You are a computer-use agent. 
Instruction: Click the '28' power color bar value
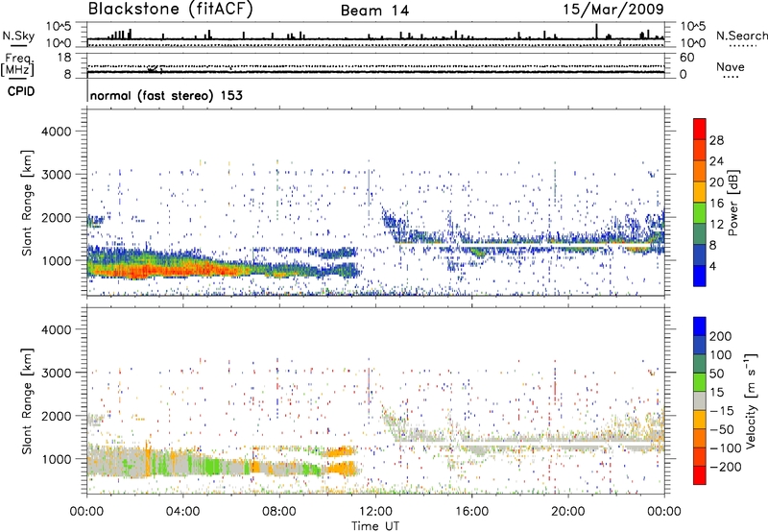coord(716,140)
